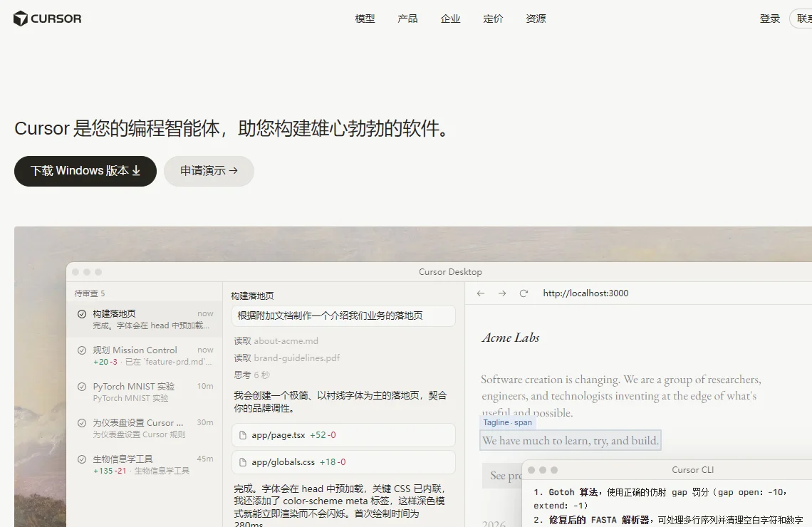Click the browser forward arrow in Cursor Desktop
The width and height of the screenshot is (812, 527).
point(502,293)
